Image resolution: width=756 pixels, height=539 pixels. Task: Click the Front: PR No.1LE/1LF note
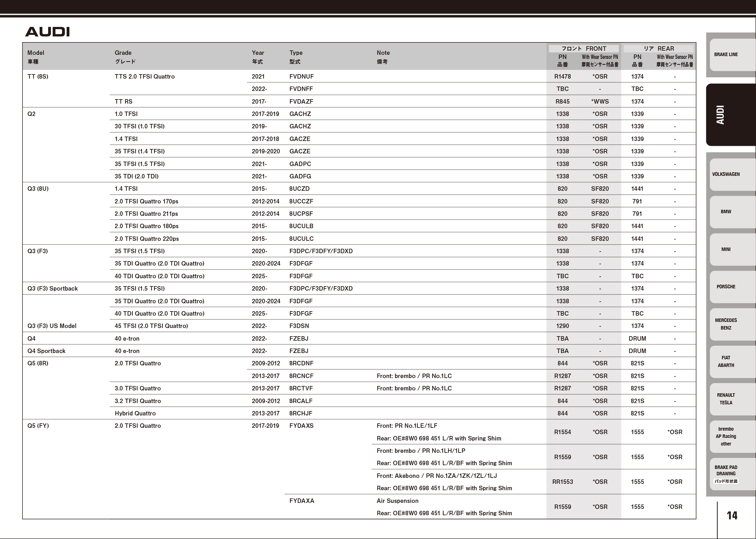click(x=407, y=426)
